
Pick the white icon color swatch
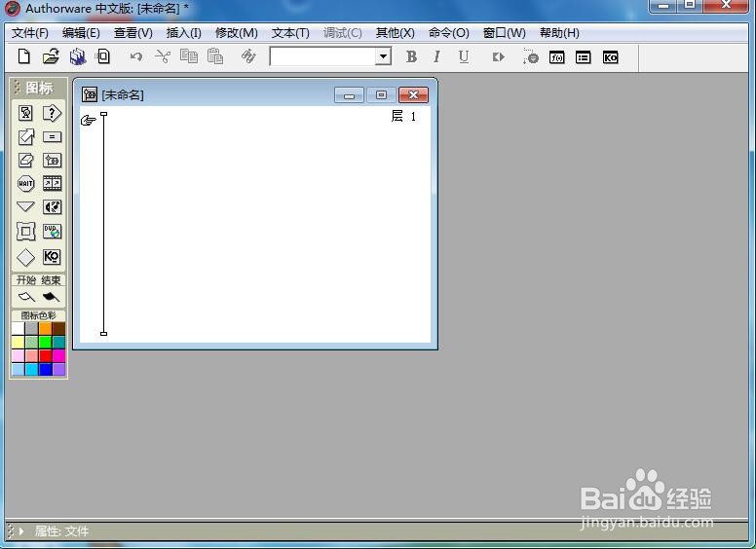[18, 328]
